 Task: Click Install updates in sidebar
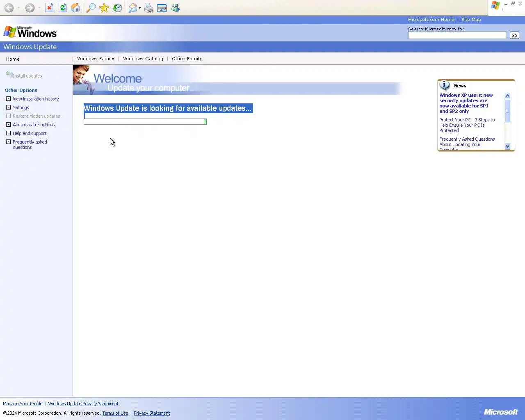tap(27, 76)
